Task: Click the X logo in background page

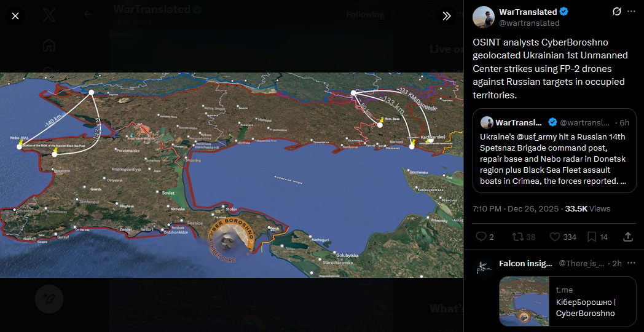Action: (49, 15)
